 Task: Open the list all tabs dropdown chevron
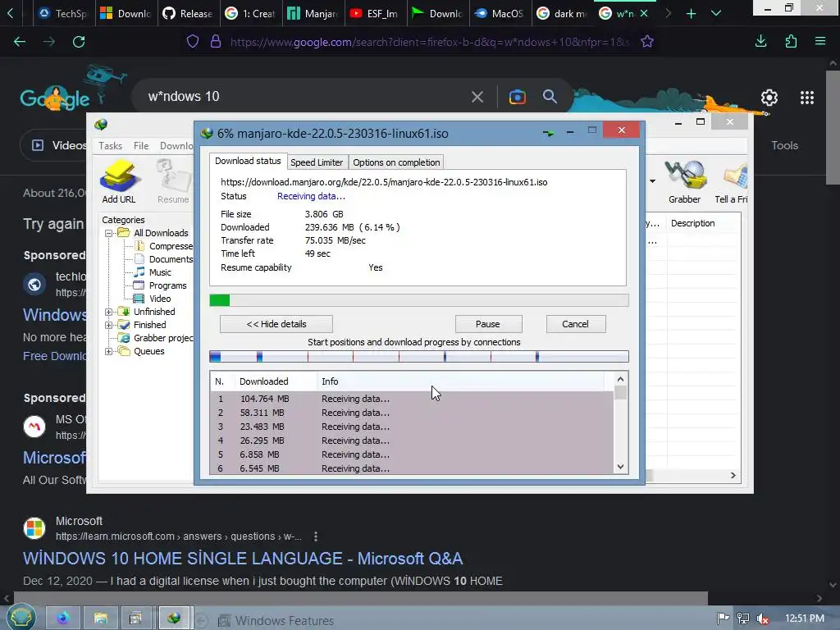pos(715,13)
